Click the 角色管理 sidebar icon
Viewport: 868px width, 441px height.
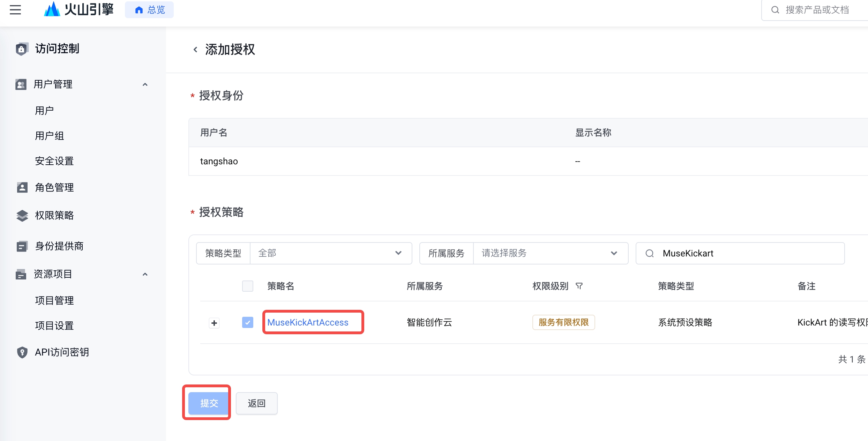tap(22, 187)
